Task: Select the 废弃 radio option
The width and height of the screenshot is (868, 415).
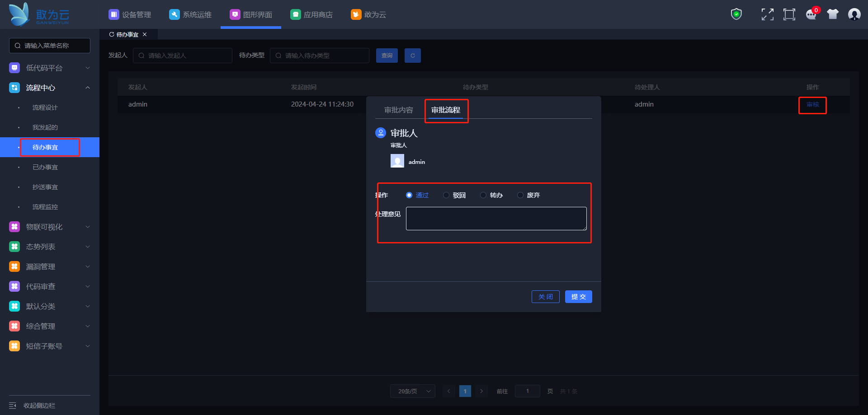Action: [520, 195]
